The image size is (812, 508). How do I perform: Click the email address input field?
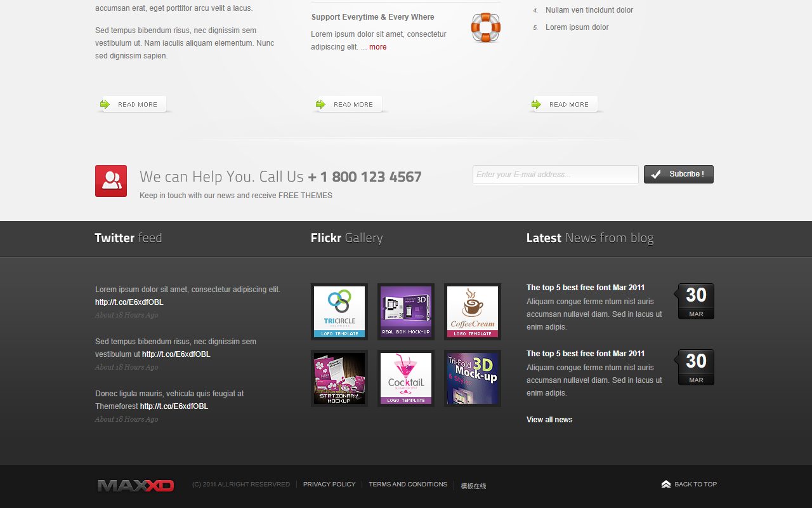click(556, 175)
